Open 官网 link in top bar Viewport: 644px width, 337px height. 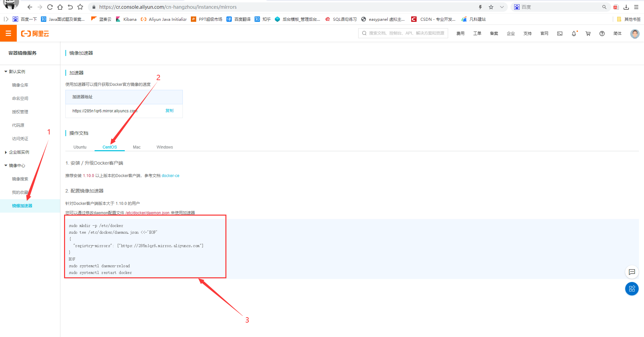point(544,34)
